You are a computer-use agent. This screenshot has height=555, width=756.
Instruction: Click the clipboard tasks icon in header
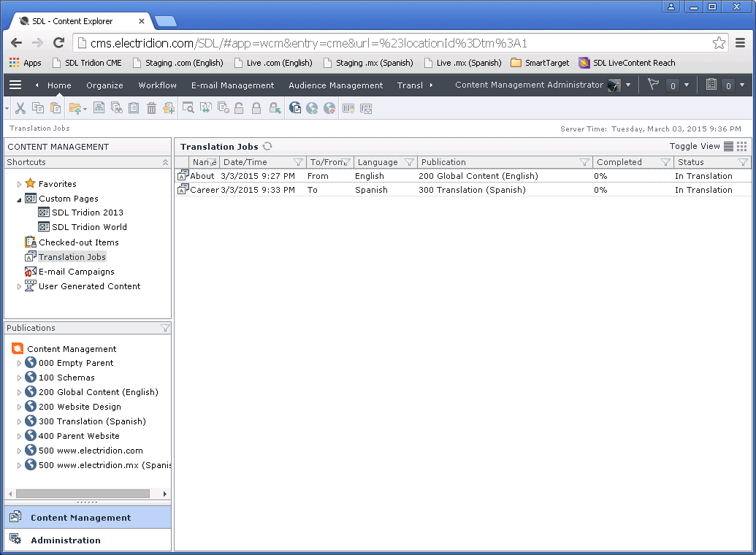click(x=711, y=85)
